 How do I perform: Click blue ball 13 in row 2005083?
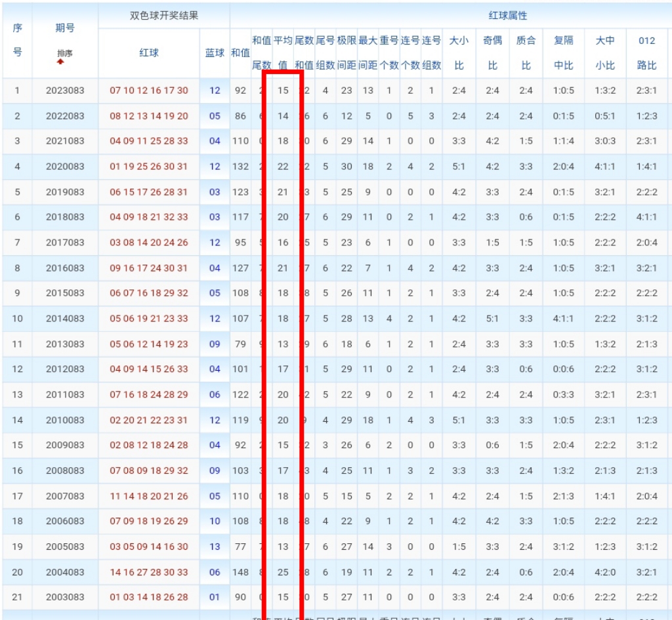(215, 547)
